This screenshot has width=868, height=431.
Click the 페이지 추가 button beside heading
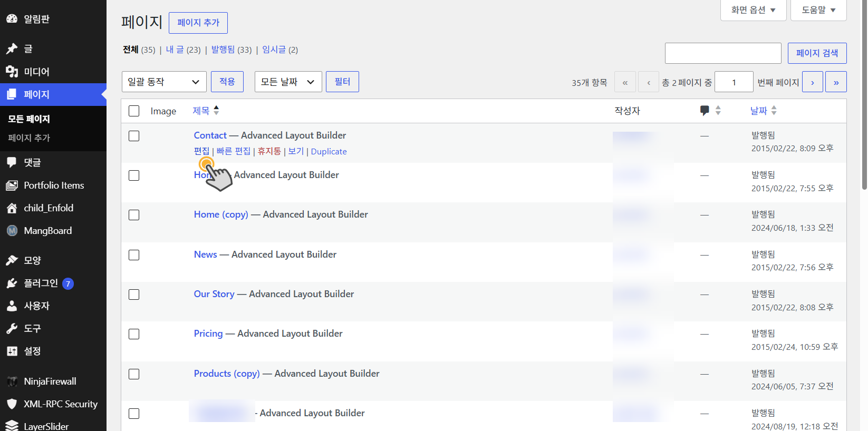click(198, 23)
